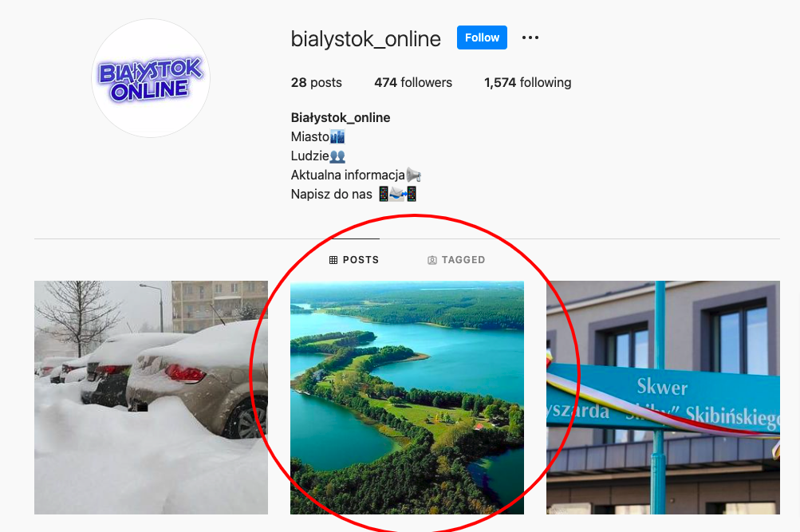This screenshot has height=532, width=800.
Task: Open the 474 followers list
Action: click(412, 82)
